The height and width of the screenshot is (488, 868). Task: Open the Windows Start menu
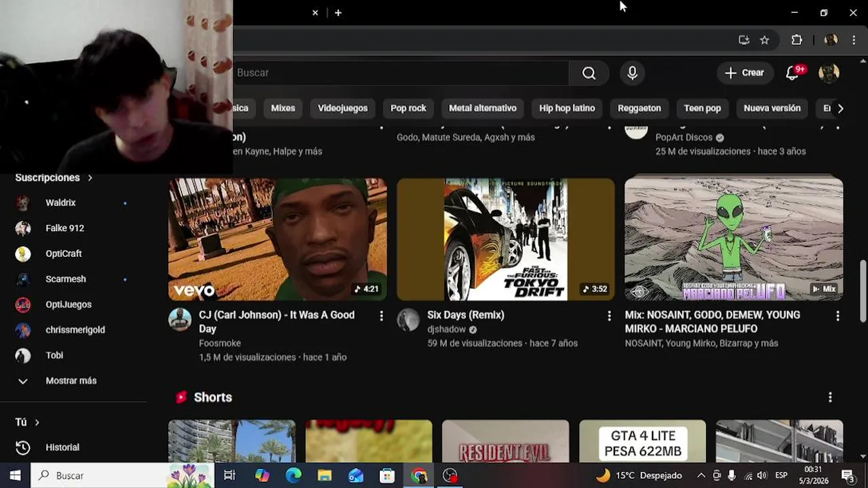[15, 476]
